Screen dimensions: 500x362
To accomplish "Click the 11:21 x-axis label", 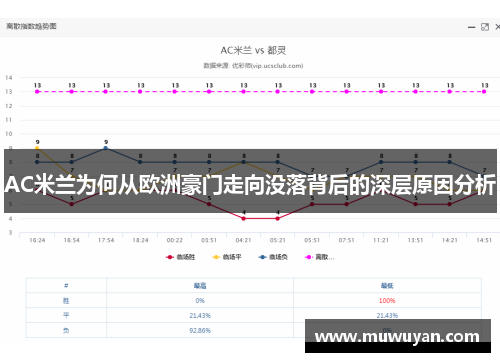I will click(381, 240).
